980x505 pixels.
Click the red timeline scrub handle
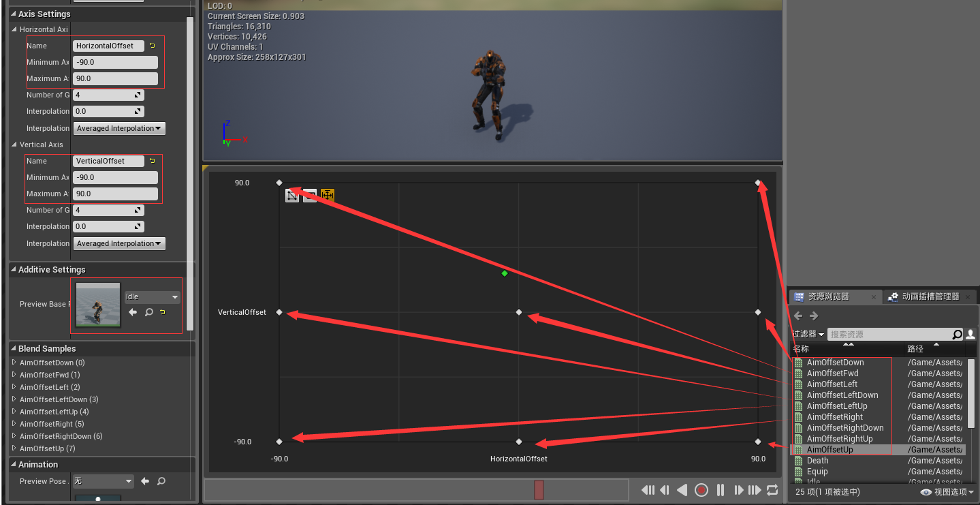tap(538, 489)
